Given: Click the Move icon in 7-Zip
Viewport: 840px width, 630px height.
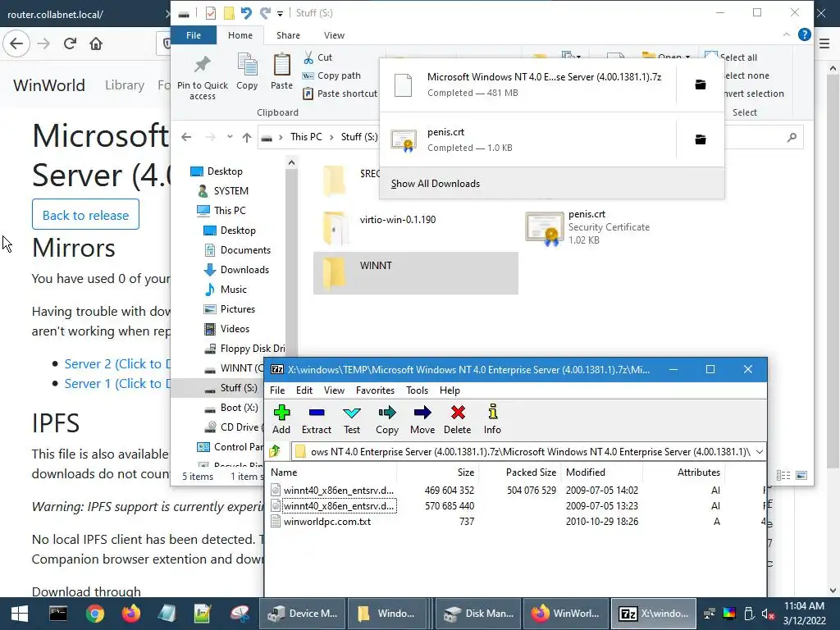Looking at the screenshot, I should (x=422, y=419).
